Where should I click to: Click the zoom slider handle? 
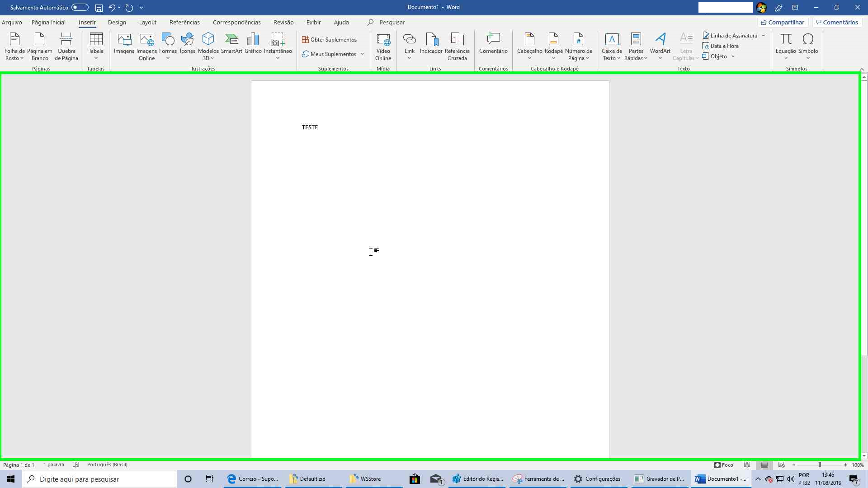[820, 465]
